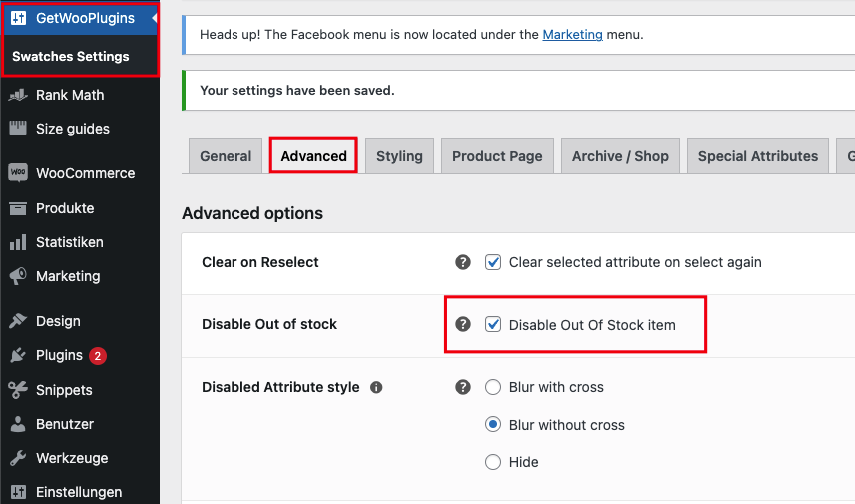Image resolution: width=855 pixels, height=504 pixels.
Task: Select Blur with cross radio option
Action: [493, 387]
